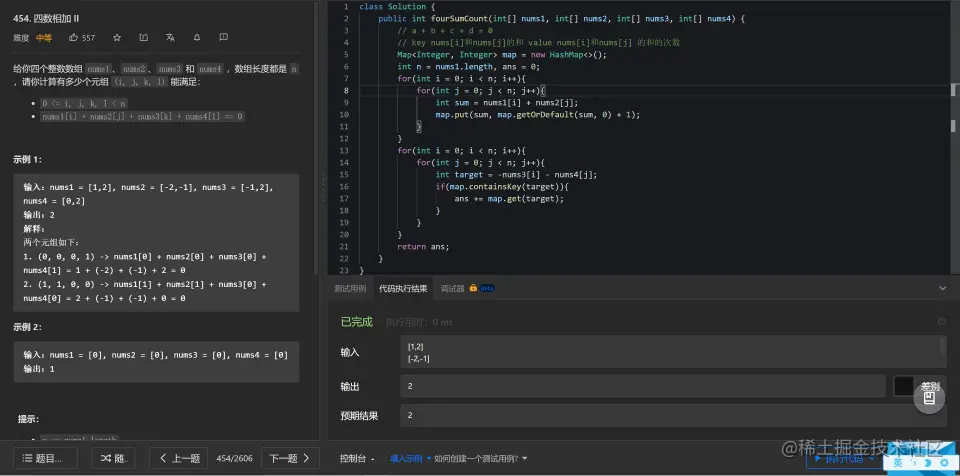Click the 454/2606 problem counter
Viewport: 960px width, 476px height.
[x=235, y=458]
